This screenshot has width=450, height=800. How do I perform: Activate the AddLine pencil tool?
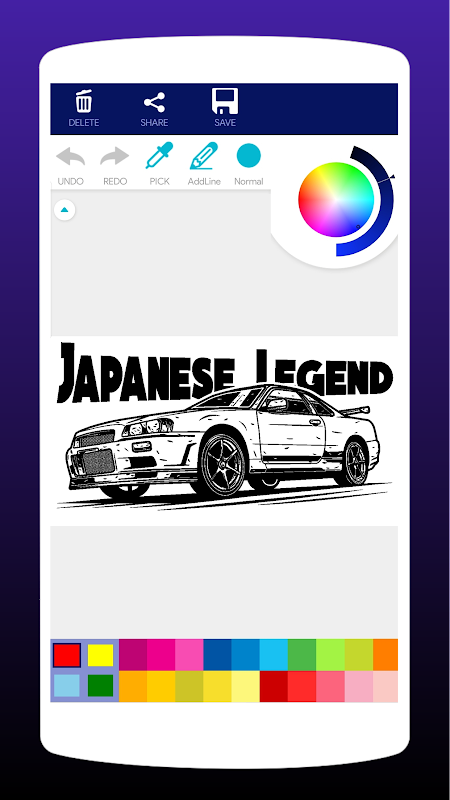pos(204,156)
